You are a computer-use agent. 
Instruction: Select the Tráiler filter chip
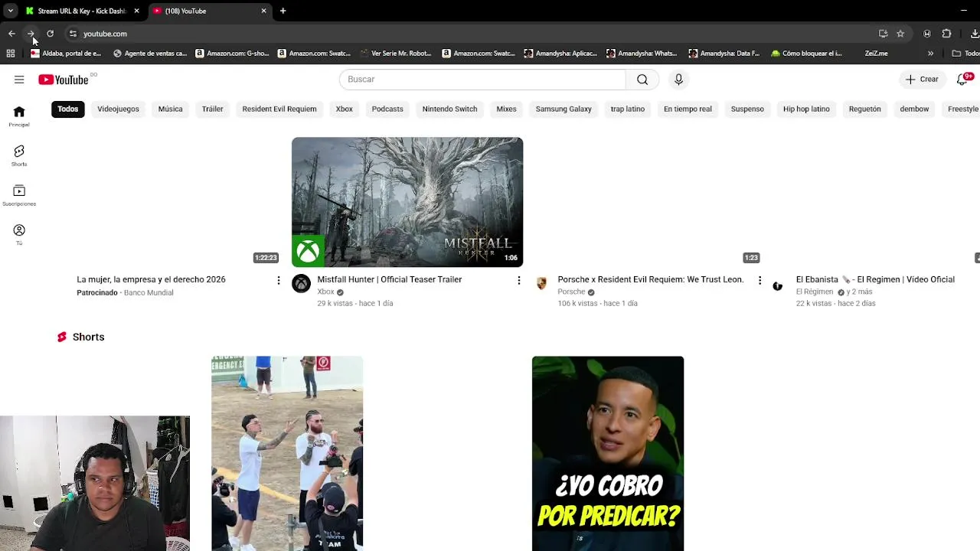(212, 109)
